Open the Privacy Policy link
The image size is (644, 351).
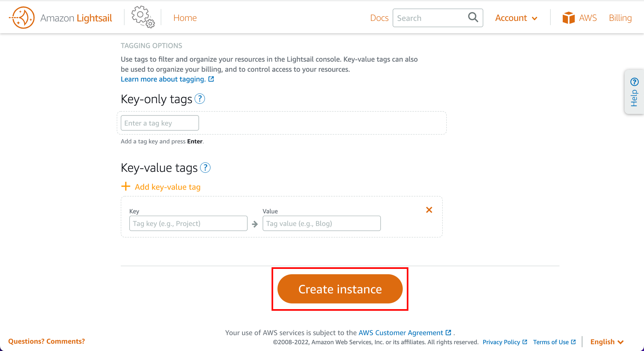(x=501, y=342)
